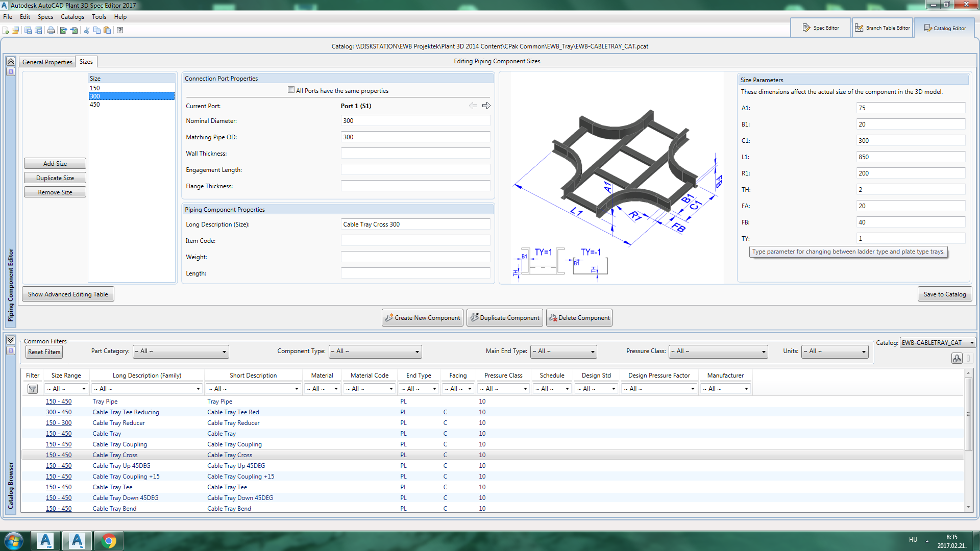
Task: Open the Component Type dropdown
Action: [375, 352]
